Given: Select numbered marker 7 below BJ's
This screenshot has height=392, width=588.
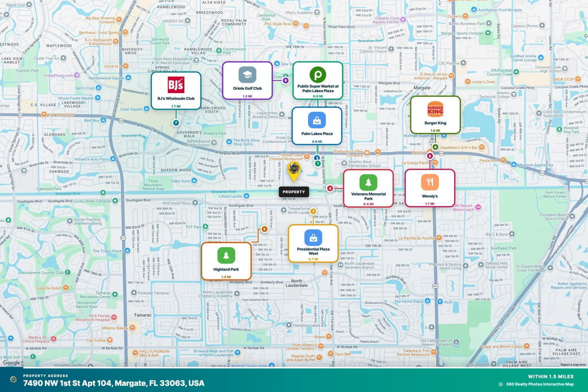Looking at the screenshot, I should click(x=176, y=123).
